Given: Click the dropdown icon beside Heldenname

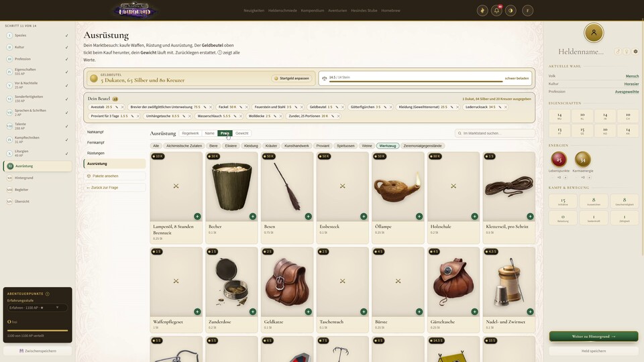Looking at the screenshot, I should click(x=635, y=52).
